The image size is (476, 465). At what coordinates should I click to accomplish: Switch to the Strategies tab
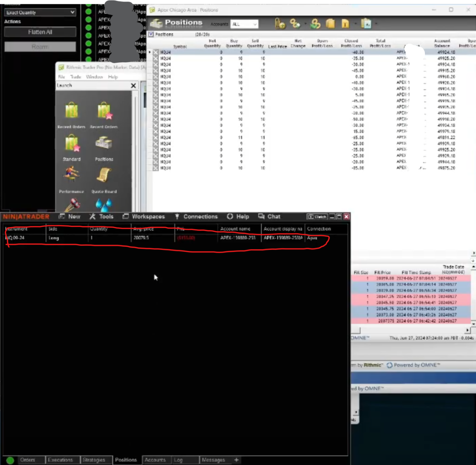tap(94, 460)
